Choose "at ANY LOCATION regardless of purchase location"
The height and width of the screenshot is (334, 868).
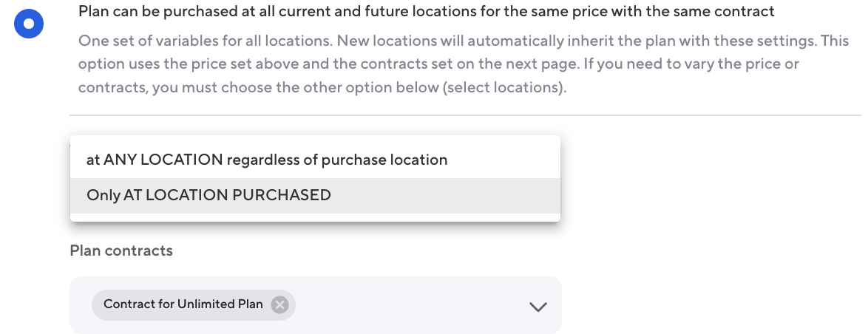267,160
